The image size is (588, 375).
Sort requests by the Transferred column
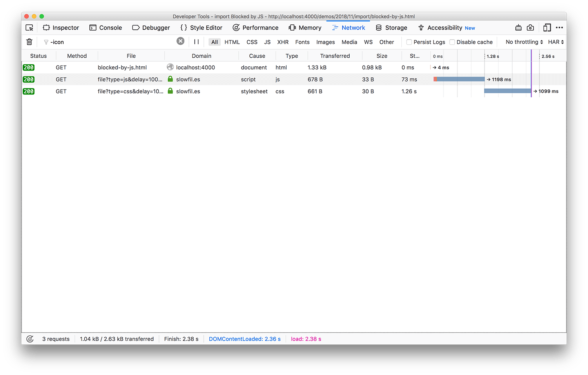pos(335,56)
